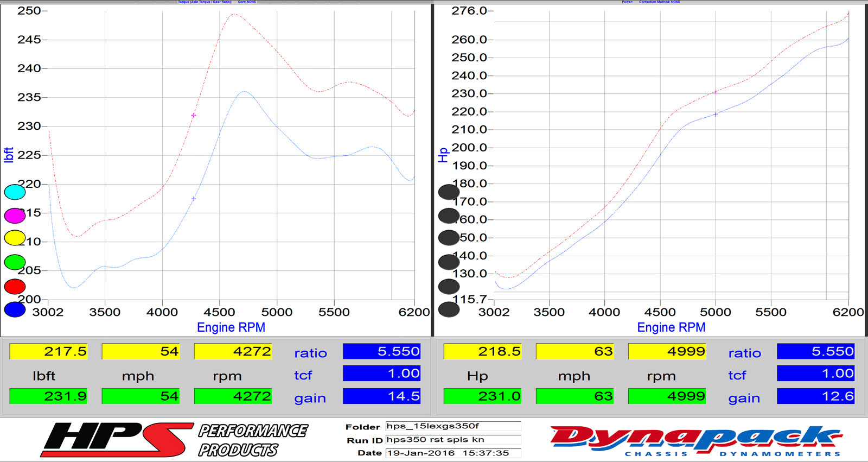Click the Hp axis label on power graph
868x462 pixels.
pyautogui.click(x=443, y=155)
